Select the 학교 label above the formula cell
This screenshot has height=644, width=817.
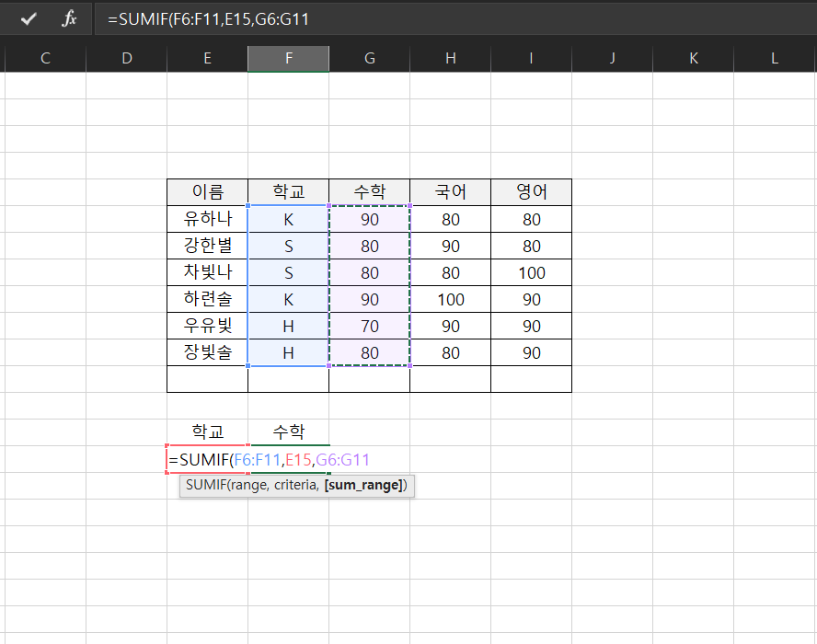click(x=206, y=429)
